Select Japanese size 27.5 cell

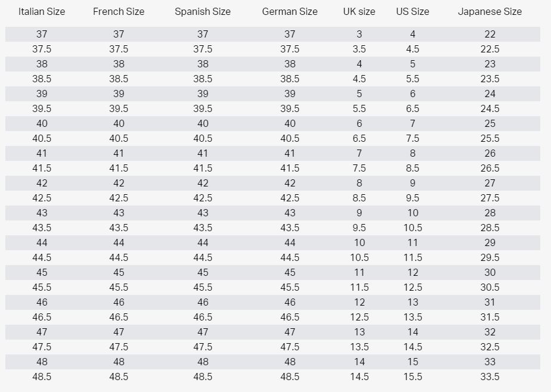point(490,198)
